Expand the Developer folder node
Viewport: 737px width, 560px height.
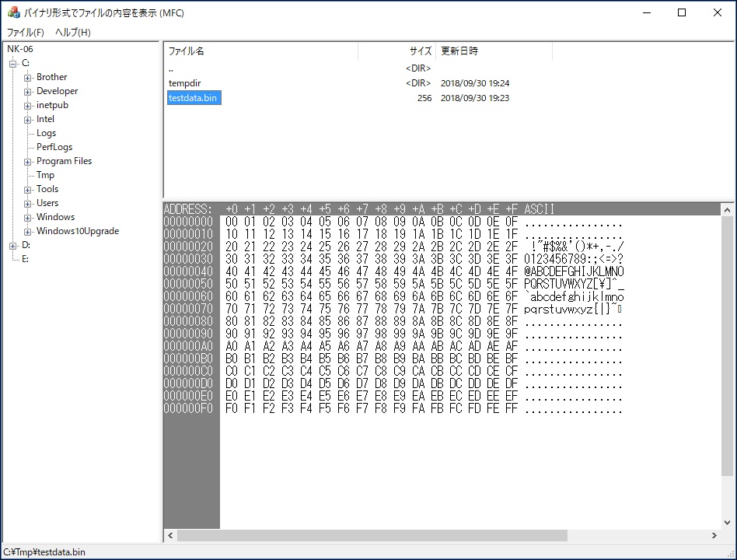click(28, 92)
